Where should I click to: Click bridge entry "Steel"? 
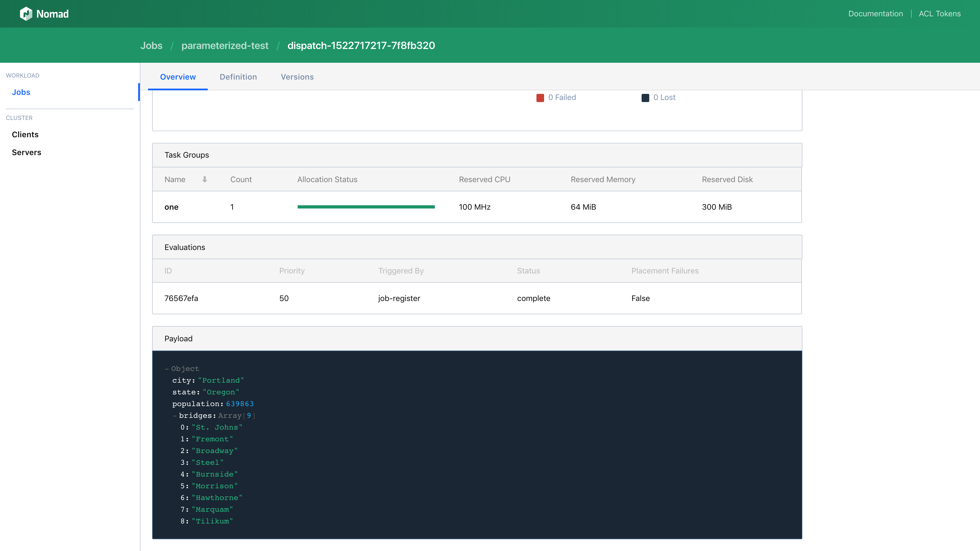(208, 463)
